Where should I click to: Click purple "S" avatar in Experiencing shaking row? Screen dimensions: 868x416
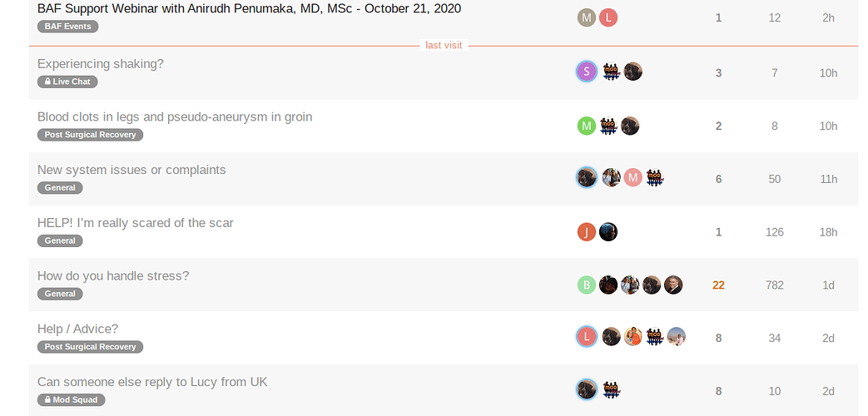pyautogui.click(x=587, y=72)
